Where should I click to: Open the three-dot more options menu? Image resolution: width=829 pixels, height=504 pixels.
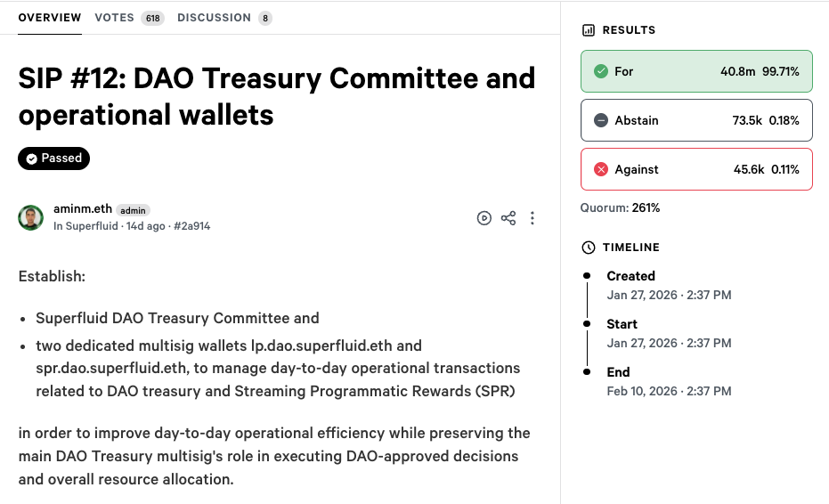click(532, 218)
